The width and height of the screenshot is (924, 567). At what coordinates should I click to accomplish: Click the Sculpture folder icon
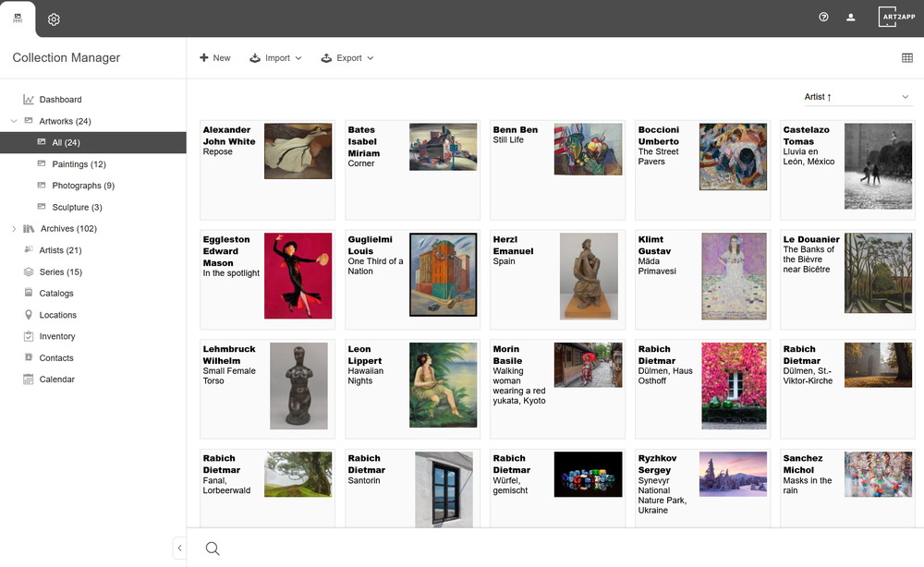pyautogui.click(x=42, y=207)
